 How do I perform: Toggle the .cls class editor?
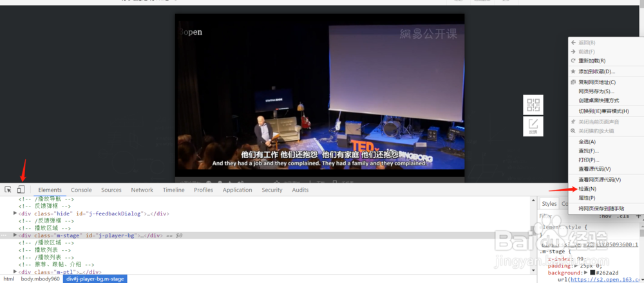pyautogui.click(x=624, y=215)
